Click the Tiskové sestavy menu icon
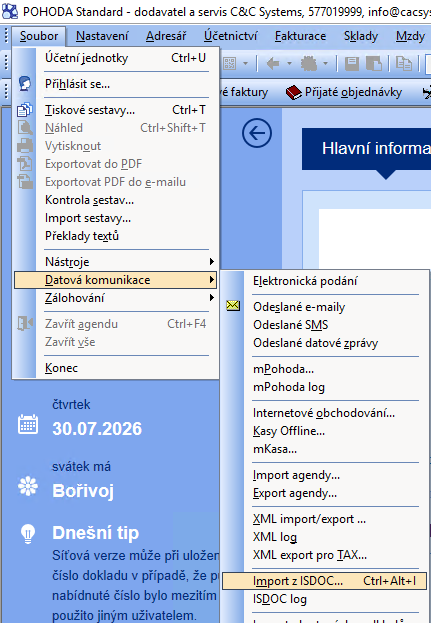This screenshot has height=623, width=431. (x=25, y=110)
